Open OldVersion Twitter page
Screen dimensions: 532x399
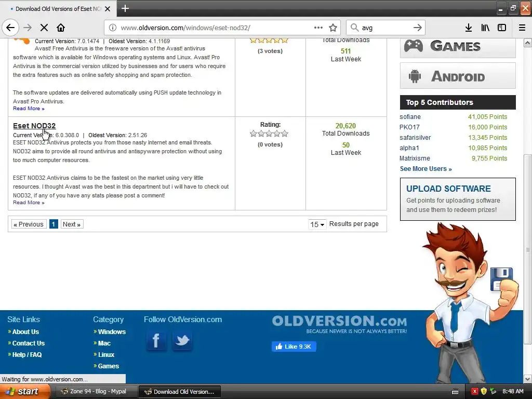click(x=182, y=341)
